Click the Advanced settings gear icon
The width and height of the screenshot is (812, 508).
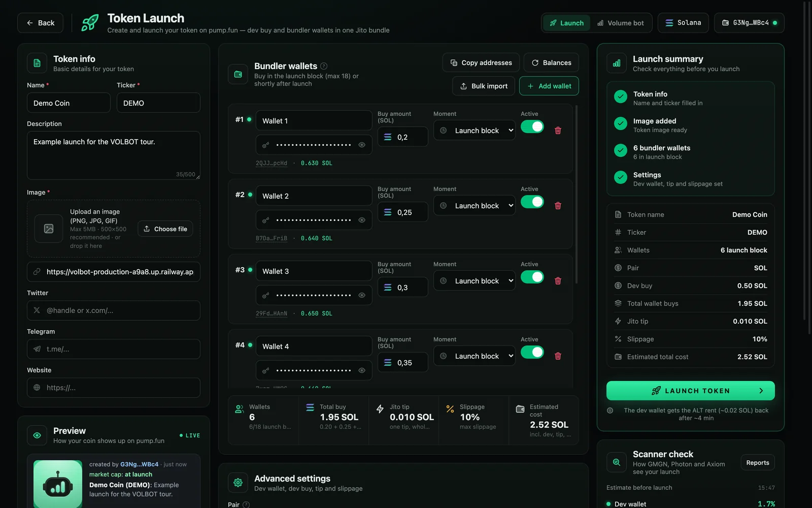(238, 483)
